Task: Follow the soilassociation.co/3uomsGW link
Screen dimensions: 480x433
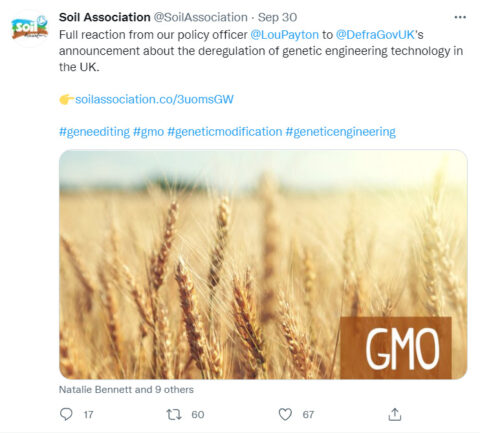Action: point(154,99)
